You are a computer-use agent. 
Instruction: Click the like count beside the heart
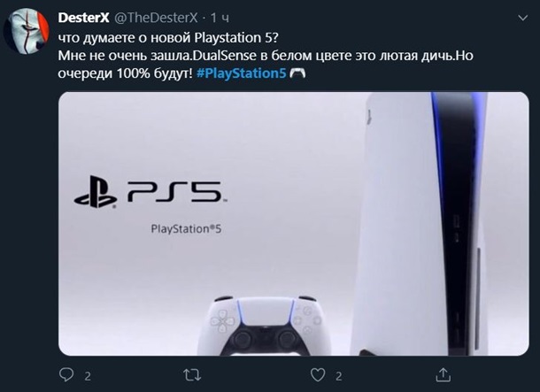[339, 376]
